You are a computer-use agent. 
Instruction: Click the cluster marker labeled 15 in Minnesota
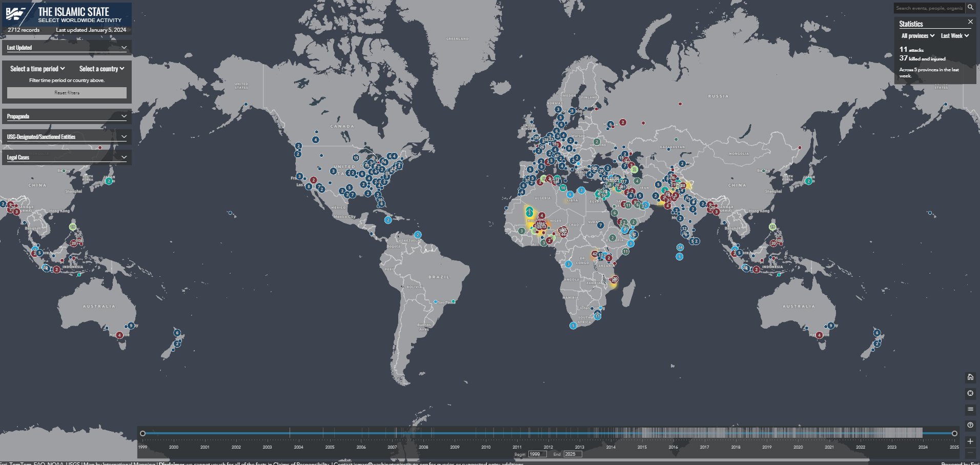356,158
